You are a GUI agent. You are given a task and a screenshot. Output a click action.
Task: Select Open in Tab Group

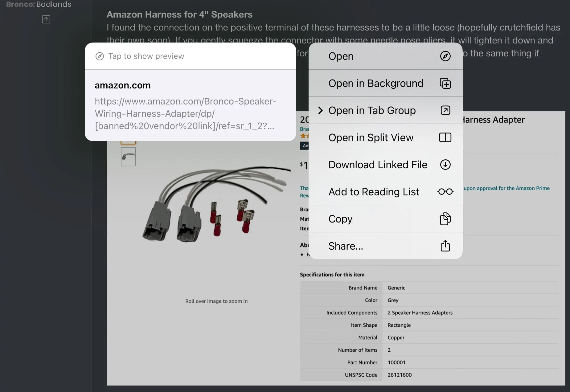click(385, 110)
